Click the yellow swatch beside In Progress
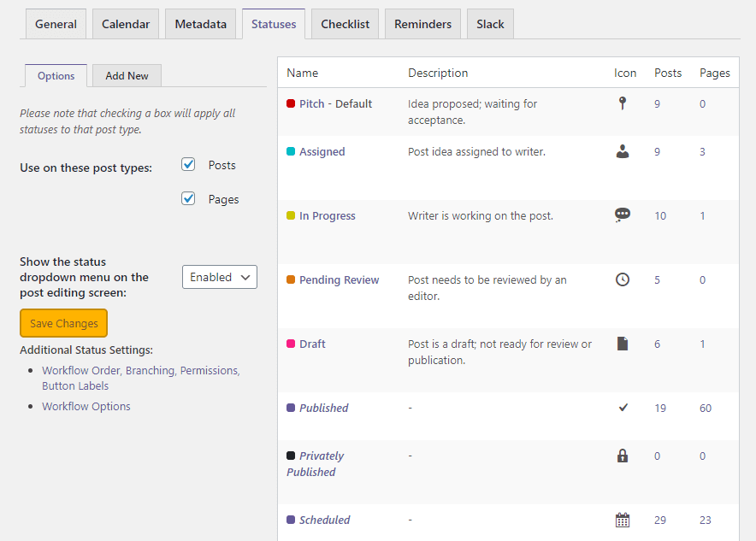Screen dimensions: 756x541 291,215
